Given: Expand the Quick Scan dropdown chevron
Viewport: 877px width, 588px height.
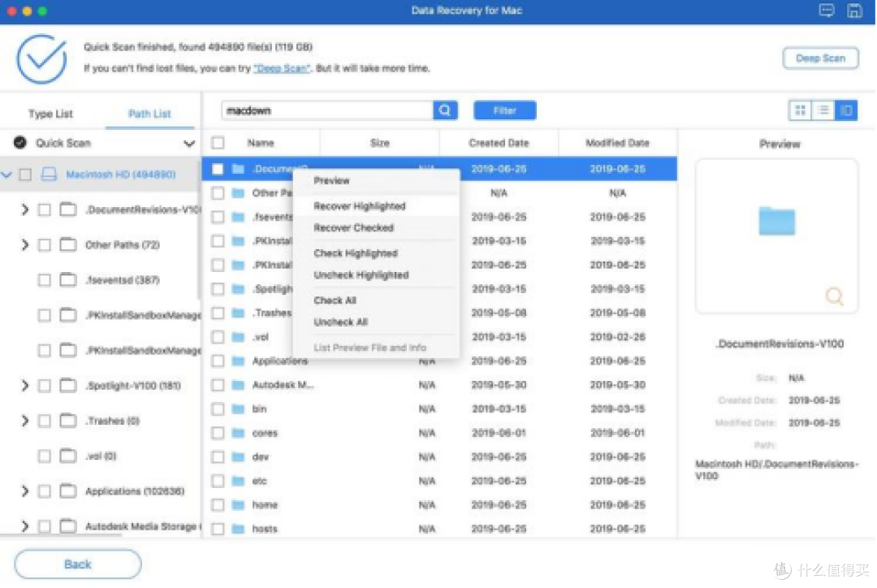Looking at the screenshot, I should tap(189, 144).
